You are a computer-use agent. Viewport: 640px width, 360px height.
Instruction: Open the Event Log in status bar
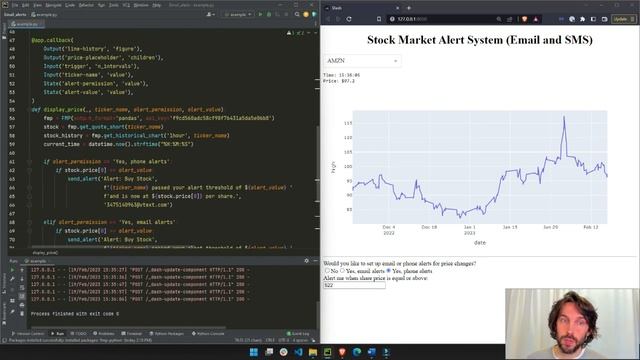tap(298, 334)
